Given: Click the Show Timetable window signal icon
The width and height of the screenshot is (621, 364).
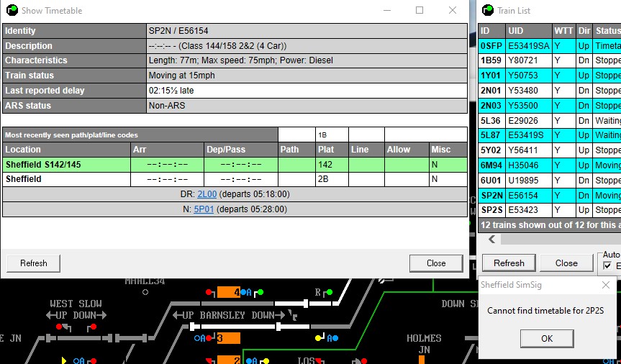Looking at the screenshot, I should point(12,10).
